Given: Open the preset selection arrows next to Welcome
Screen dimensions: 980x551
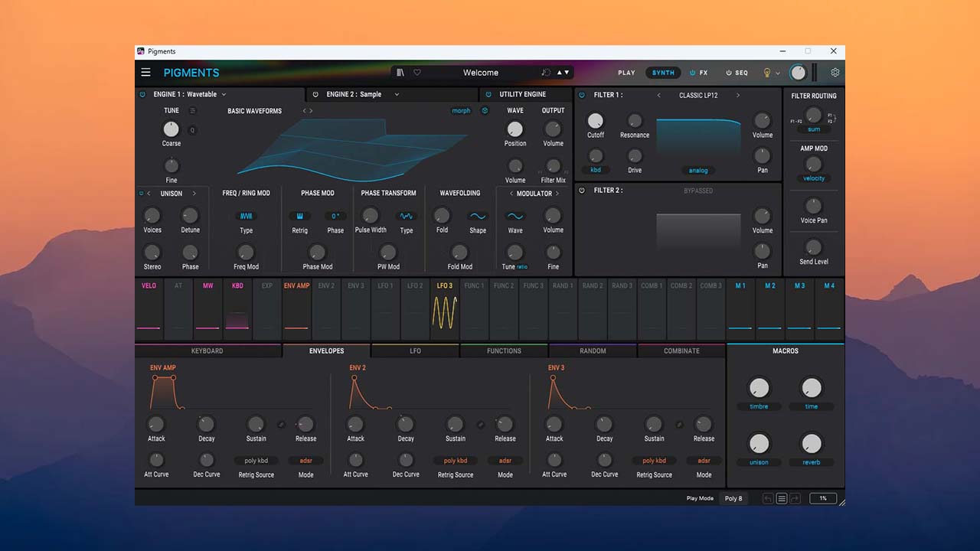Looking at the screenshot, I should tap(564, 73).
